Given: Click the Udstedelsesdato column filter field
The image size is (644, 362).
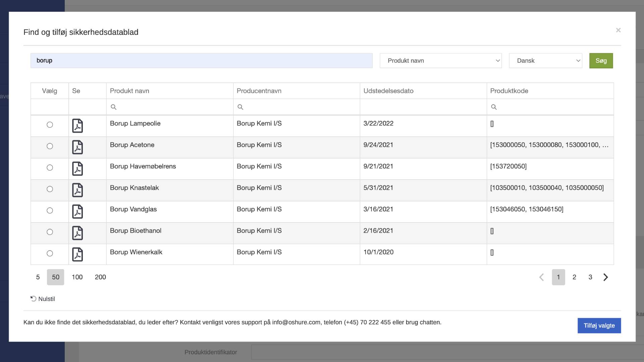Looking at the screenshot, I should click(423, 107).
